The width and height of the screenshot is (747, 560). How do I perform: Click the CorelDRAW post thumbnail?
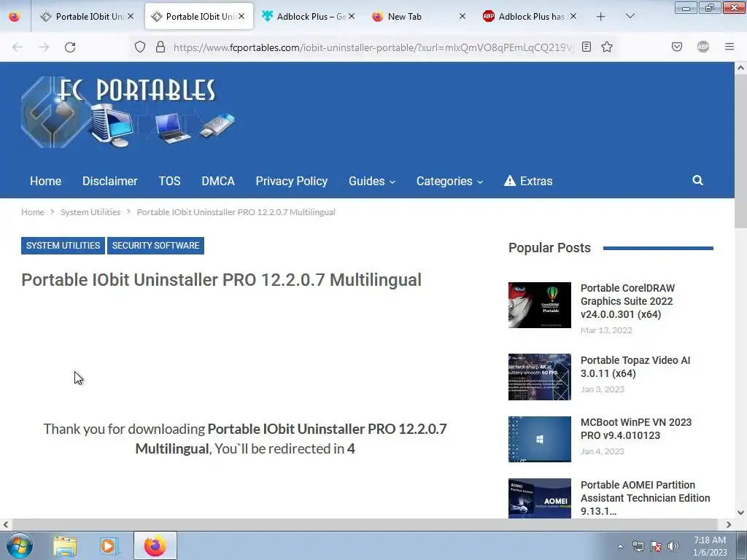click(x=539, y=305)
